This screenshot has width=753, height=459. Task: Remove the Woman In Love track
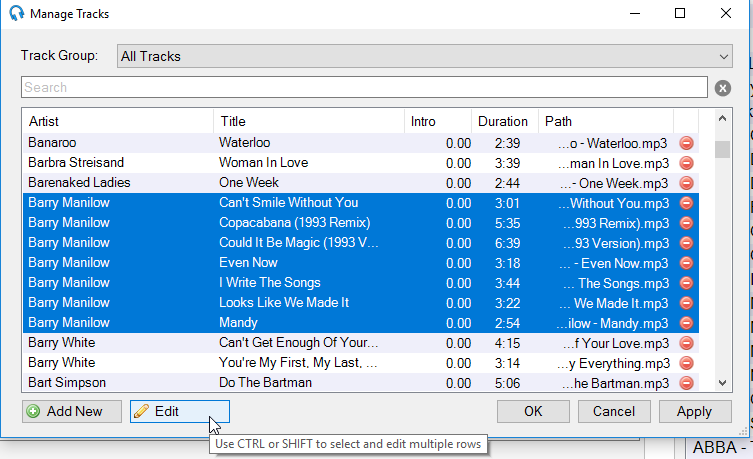point(686,163)
